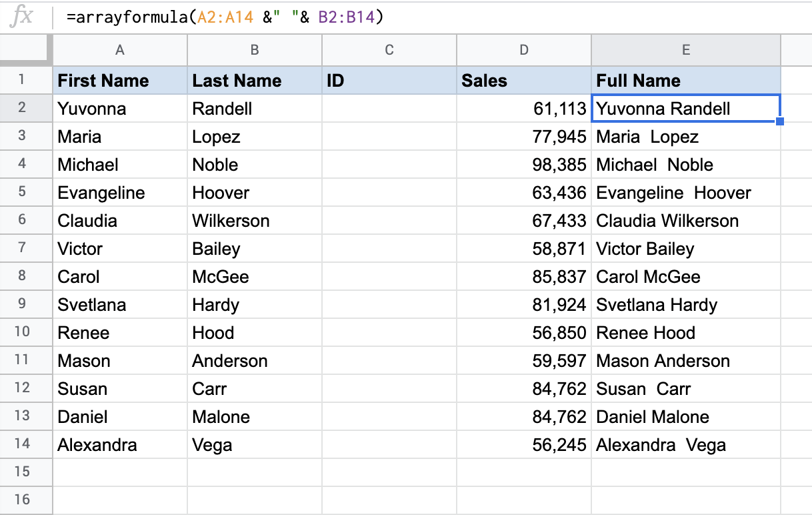Select last name cell Malone
This screenshot has height=515, width=812.
click(255, 417)
